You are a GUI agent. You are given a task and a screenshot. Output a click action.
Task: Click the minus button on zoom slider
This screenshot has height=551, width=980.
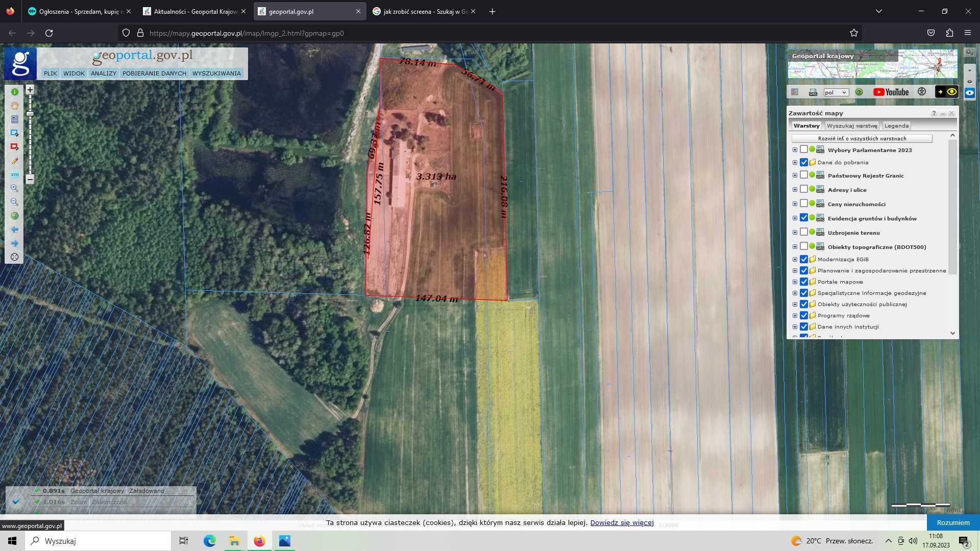click(30, 180)
